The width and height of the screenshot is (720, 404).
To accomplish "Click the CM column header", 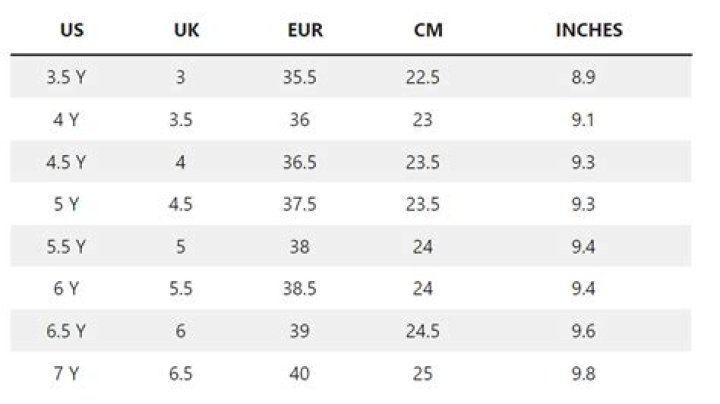I will 428,30.
